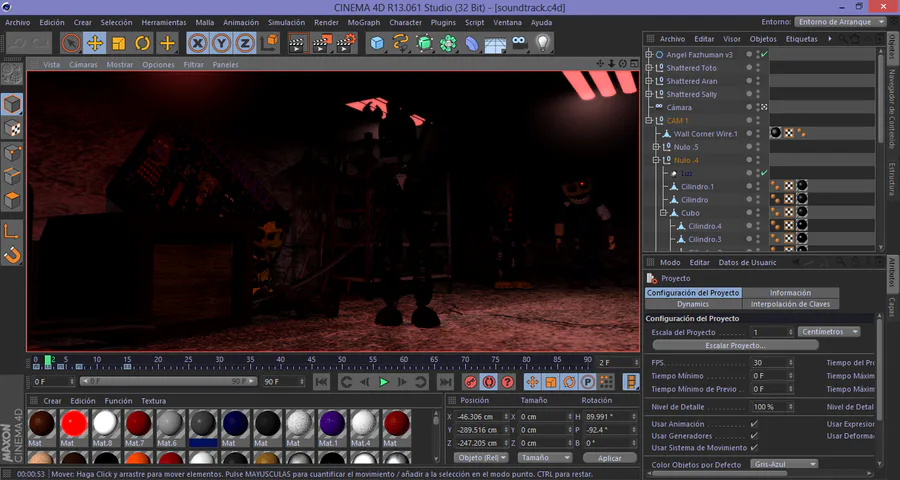900x480 pixels.
Task: Open the Archivo menu in main menu bar
Action: [18, 22]
